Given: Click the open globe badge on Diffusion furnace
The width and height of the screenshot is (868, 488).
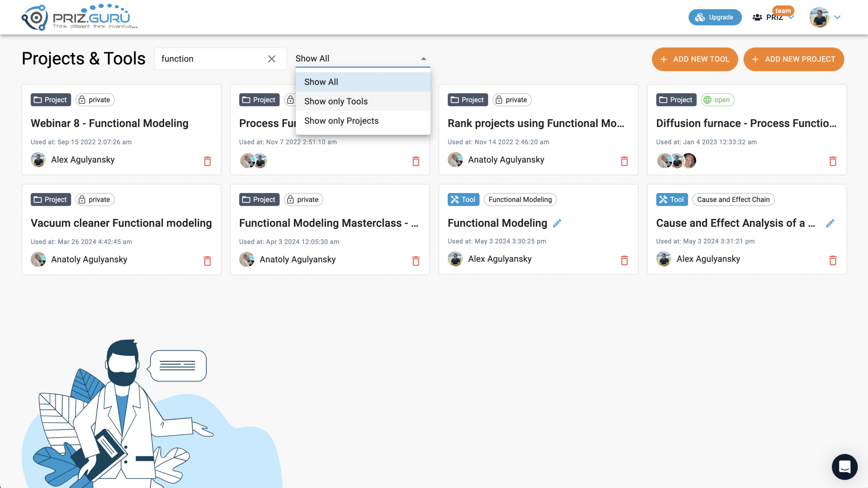Looking at the screenshot, I should click(717, 99).
